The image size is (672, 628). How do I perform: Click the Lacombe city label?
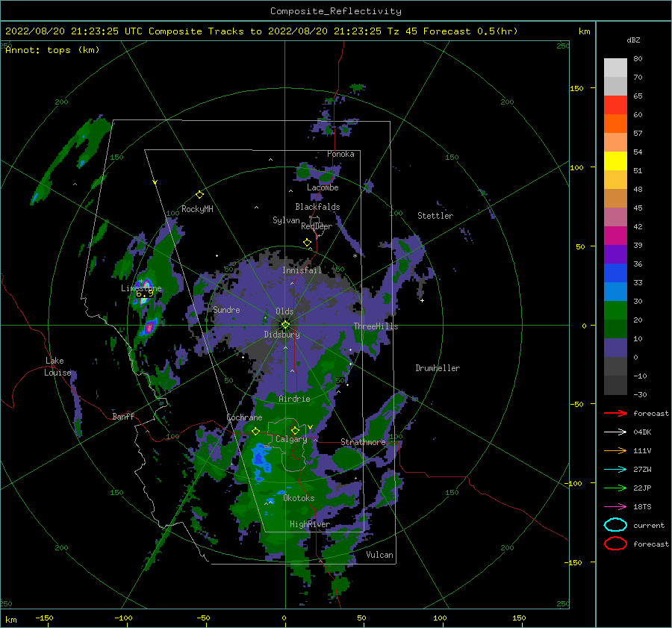click(323, 187)
